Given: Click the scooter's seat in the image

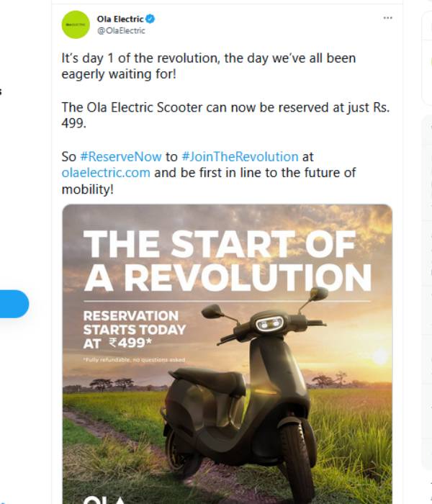Looking at the screenshot, I should point(205,376).
